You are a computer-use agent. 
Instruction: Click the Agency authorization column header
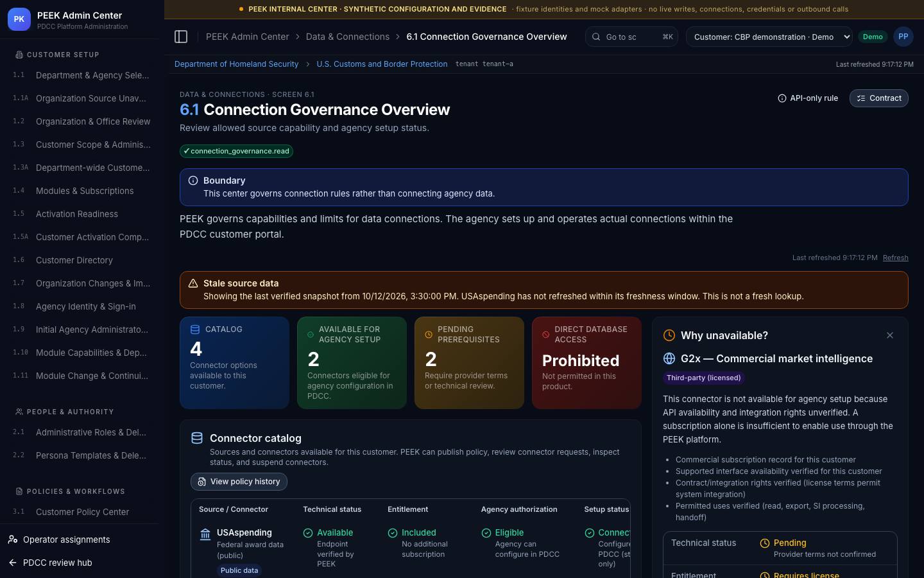click(x=519, y=509)
